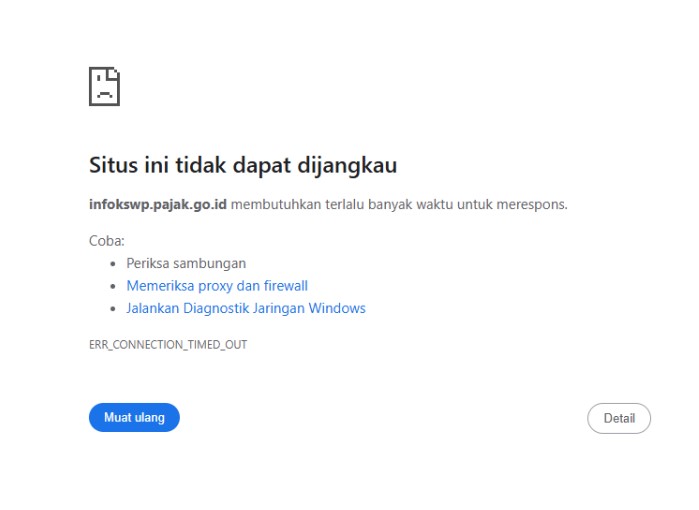Click the Periksa sambungan suggestion text
Screen dimensions: 699x510
pos(186,263)
